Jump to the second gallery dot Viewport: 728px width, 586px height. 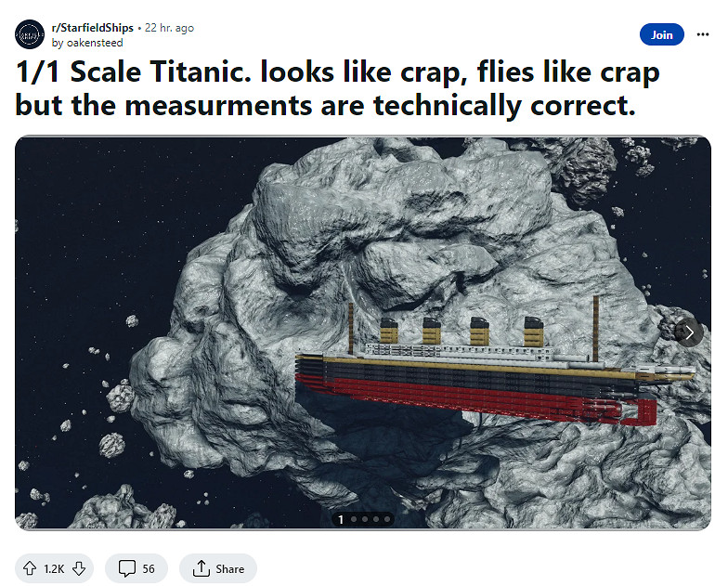pyautogui.click(x=353, y=519)
